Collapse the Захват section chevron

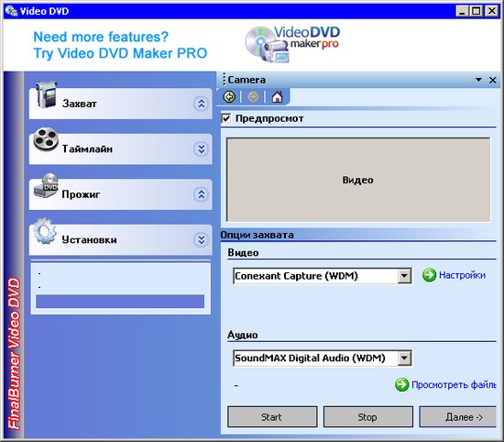coord(202,104)
